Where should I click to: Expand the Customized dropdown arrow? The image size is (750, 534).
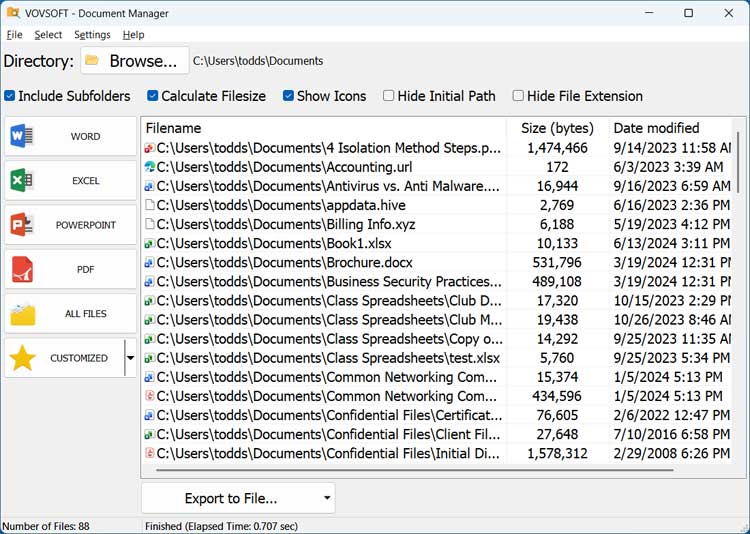pos(130,358)
